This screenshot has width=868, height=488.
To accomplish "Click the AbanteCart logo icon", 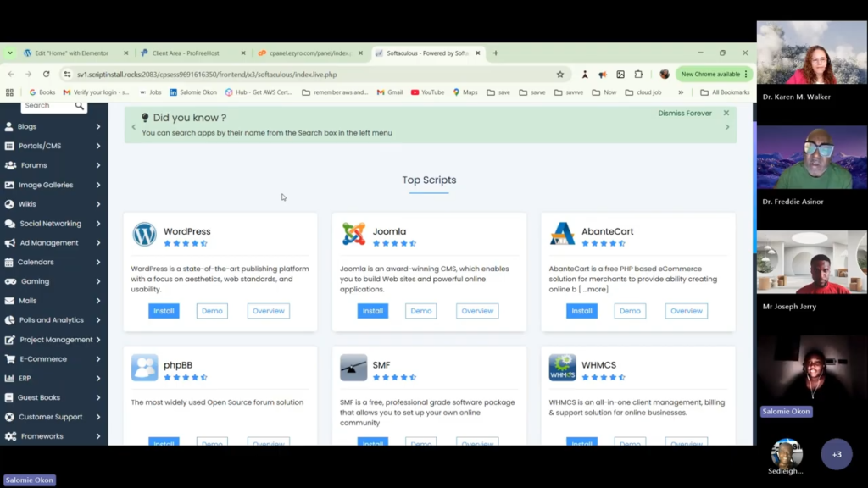I will click(562, 235).
